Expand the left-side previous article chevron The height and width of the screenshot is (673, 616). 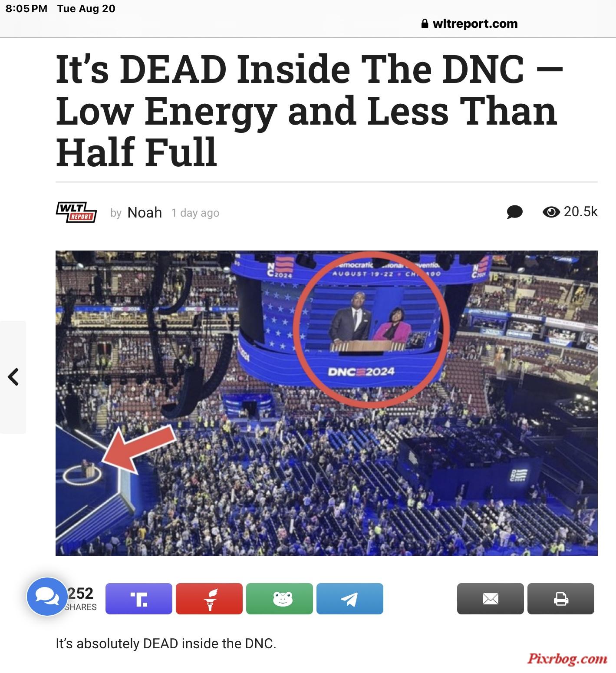pyautogui.click(x=13, y=377)
